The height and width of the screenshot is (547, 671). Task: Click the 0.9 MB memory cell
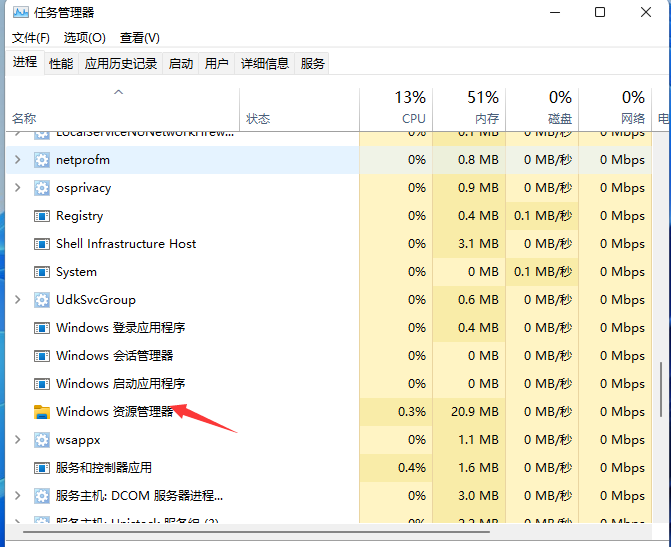tap(469, 188)
